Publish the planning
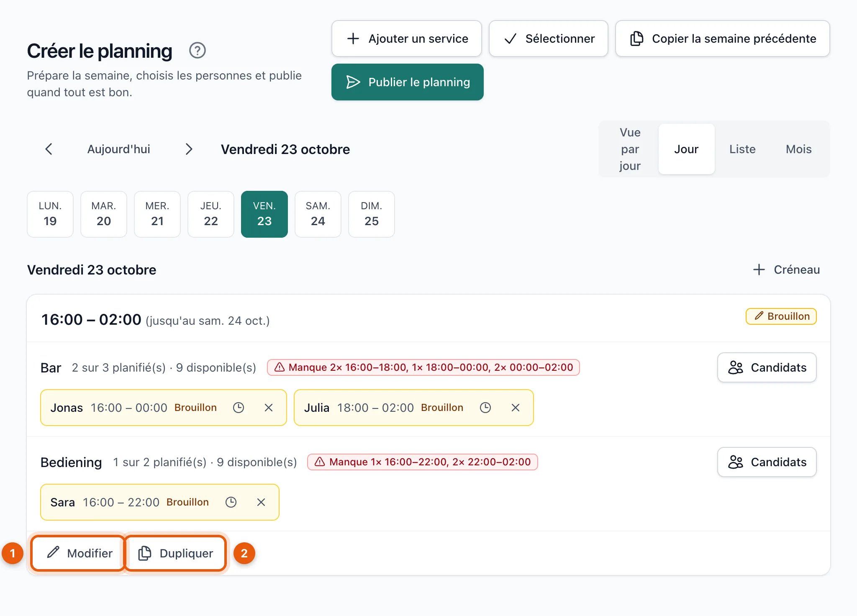This screenshot has width=857, height=616. 408,82
